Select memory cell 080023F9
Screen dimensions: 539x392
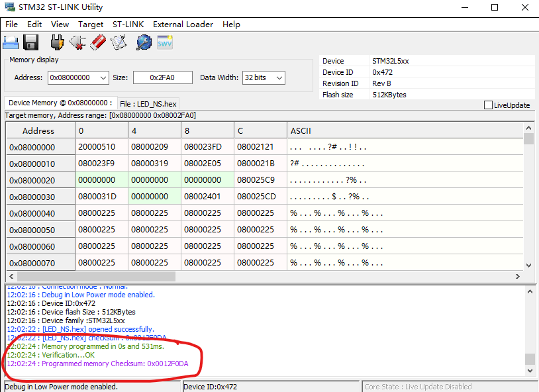[101, 164]
